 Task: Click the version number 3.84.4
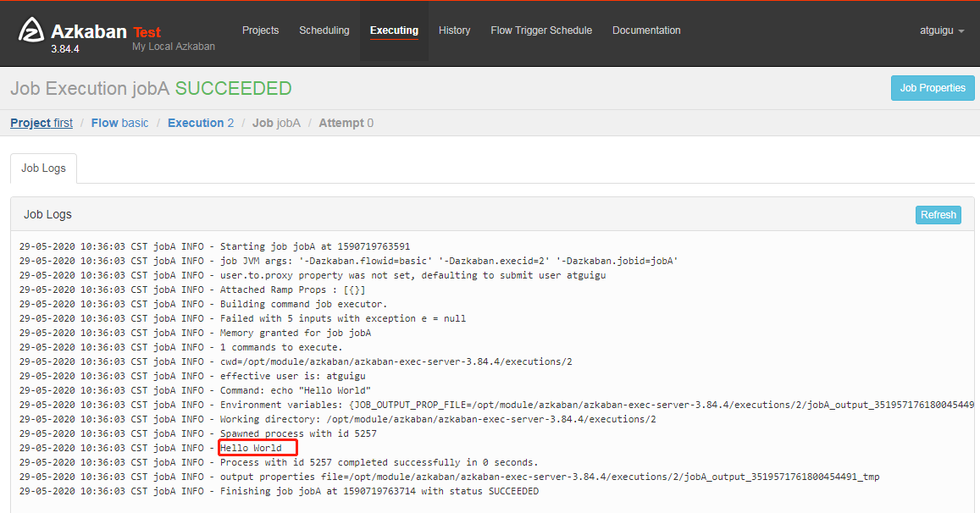(65, 49)
